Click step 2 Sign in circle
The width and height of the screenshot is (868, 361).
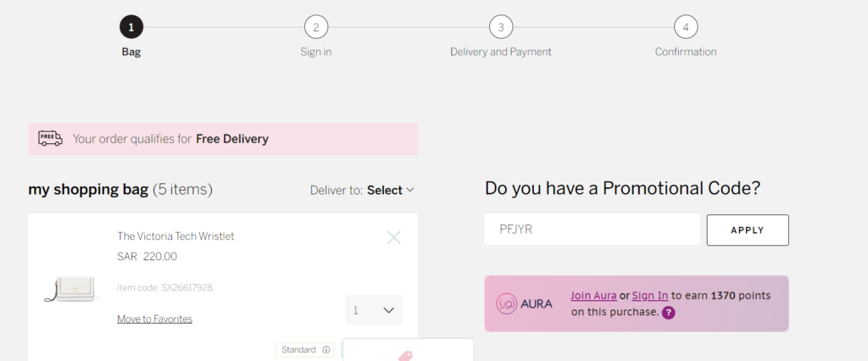tap(316, 27)
